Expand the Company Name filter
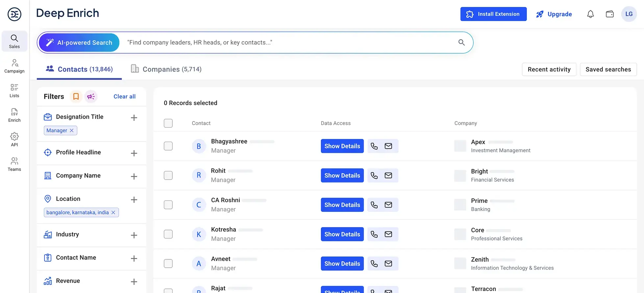 134,176
